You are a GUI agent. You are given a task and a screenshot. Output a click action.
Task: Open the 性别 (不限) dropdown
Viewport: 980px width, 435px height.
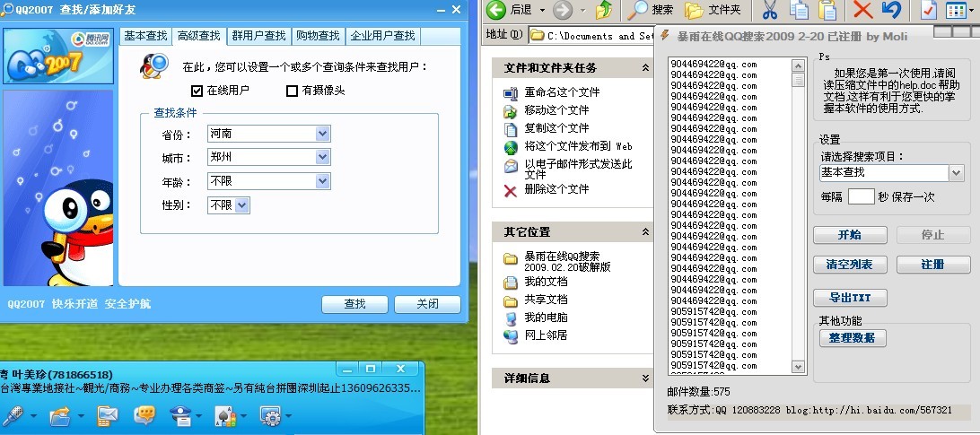click(242, 205)
